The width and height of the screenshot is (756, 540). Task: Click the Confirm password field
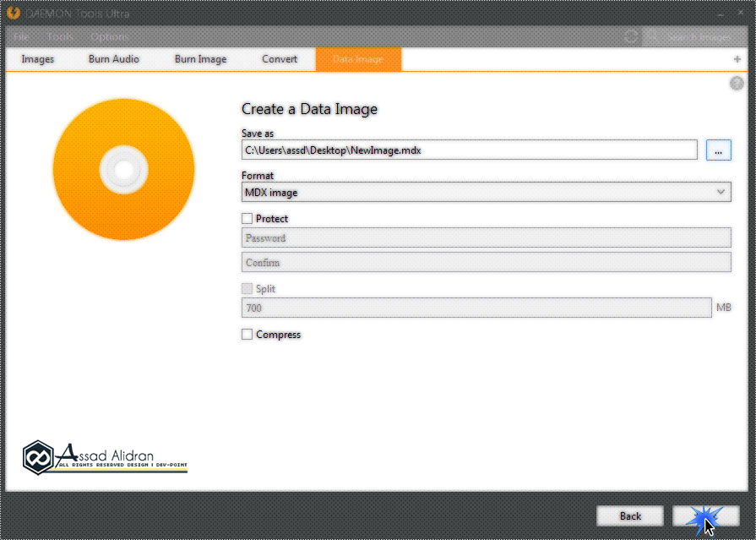coord(486,263)
